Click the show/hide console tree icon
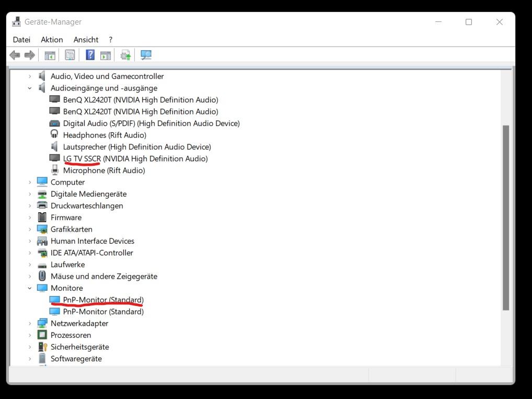 point(50,55)
